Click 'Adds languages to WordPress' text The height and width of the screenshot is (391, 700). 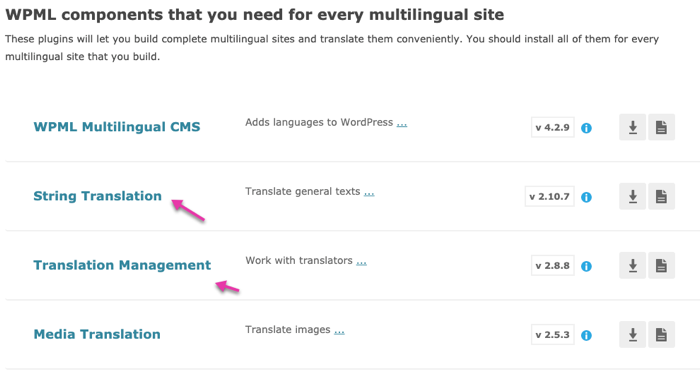(319, 122)
